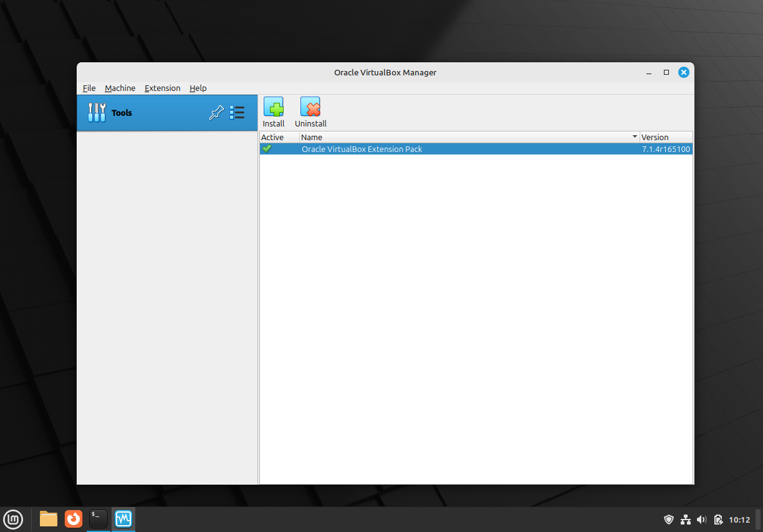The width and height of the screenshot is (763, 532).
Task: Sort by the Name column header
Action: click(x=469, y=137)
